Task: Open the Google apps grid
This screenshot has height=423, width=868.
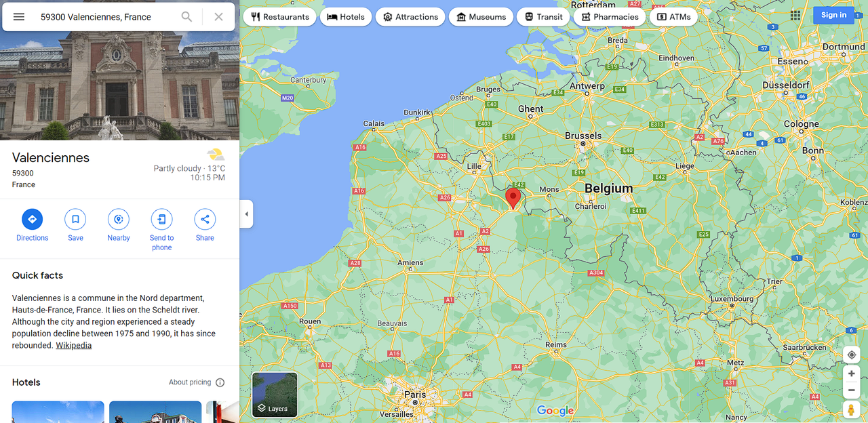Action: [795, 16]
